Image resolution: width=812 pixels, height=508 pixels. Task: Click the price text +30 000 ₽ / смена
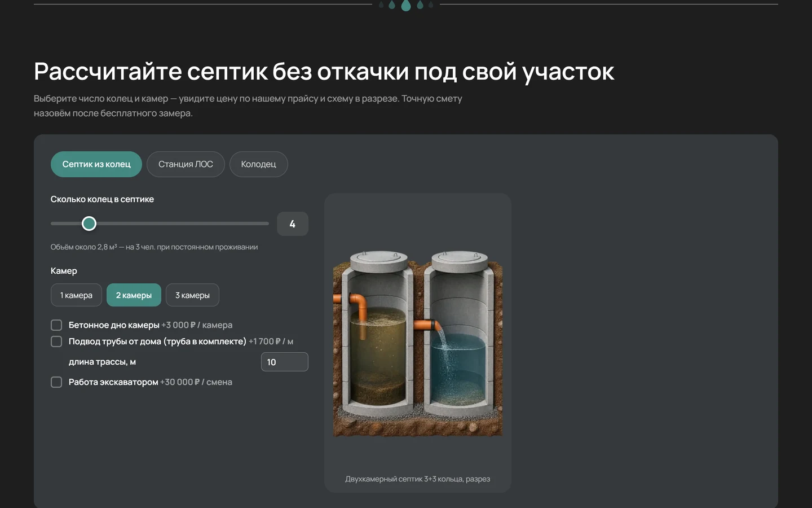point(196,382)
